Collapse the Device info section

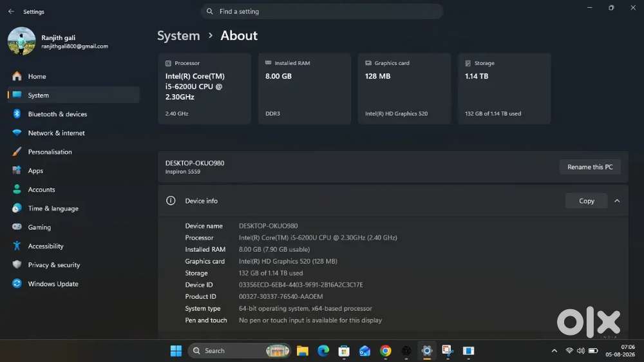617,201
